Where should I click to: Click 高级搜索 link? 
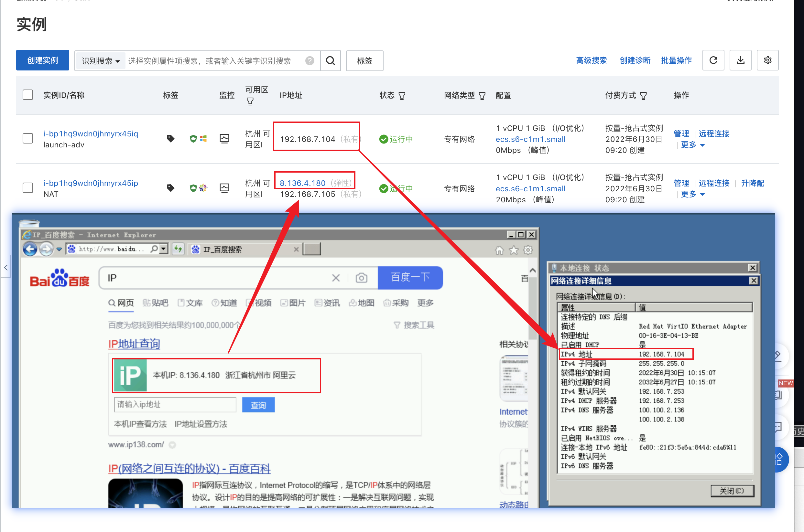tap(591, 60)
